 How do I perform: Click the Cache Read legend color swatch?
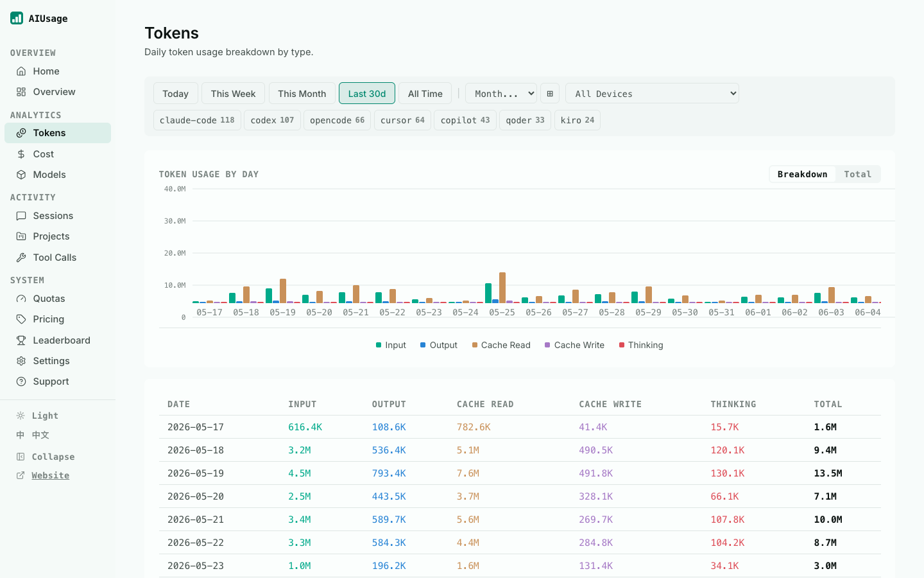[475, 345]
